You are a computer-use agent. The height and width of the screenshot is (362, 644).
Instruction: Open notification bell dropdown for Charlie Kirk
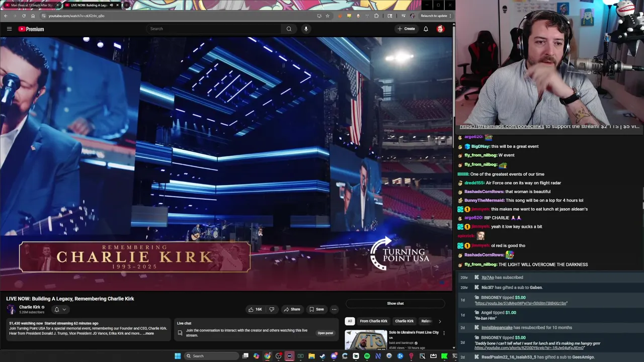click(x=60, y=309)
